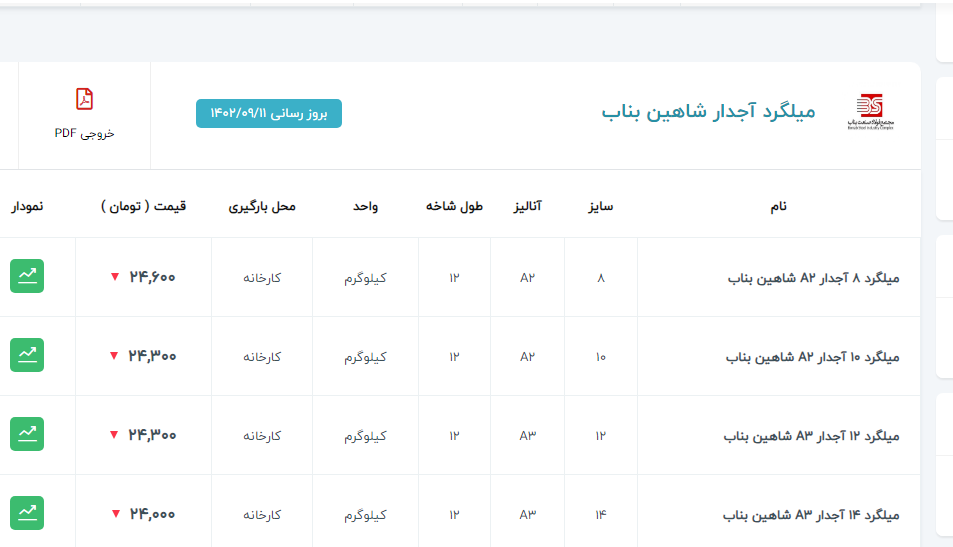Open chart for میلگرد 10 آجدار A2 row
The image size is (953, 547).
(x=27, y=355)
